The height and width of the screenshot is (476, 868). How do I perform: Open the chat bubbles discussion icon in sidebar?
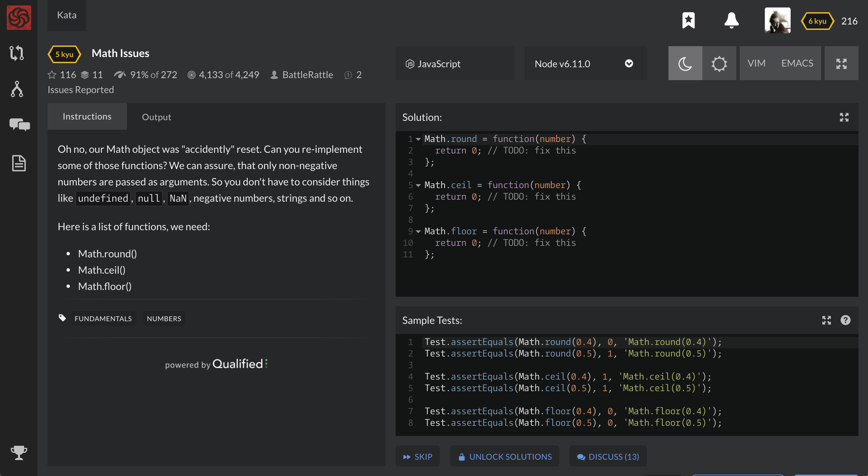(x=19, y=125)
